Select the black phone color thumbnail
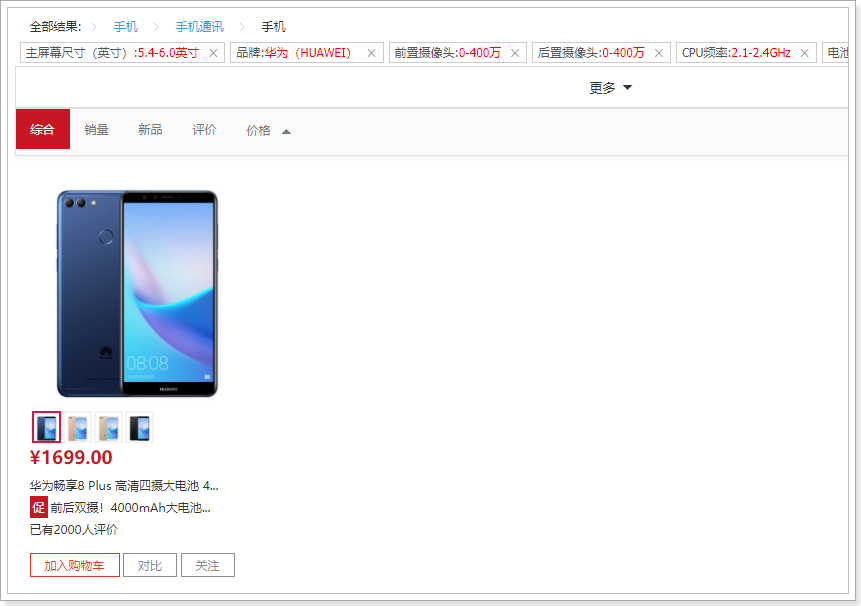This screenshot has height=606, width=861. pyautogui.click(x=139, y=428)
